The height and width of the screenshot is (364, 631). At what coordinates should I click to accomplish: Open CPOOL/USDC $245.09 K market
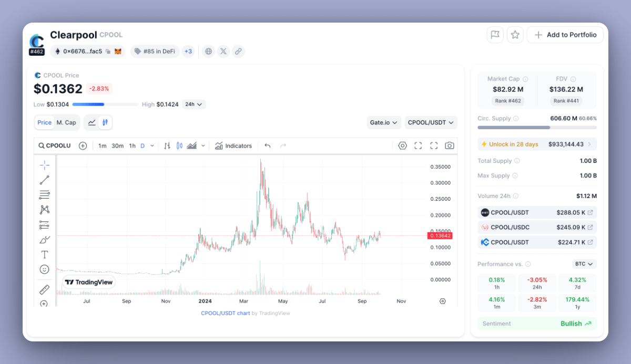pyautogui.click(x=537, y=227)
